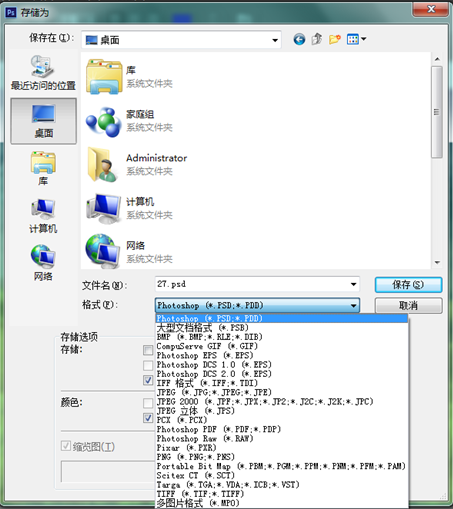Choose TIFF (*.TIF;*.TIFF) format

pyautogui.click(x=282, y=494)
